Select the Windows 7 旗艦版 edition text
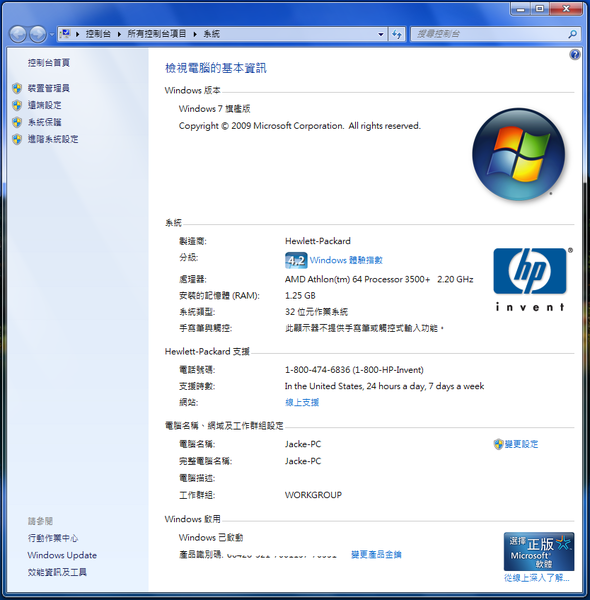This screenshot has height=600, width=590. click(214, 109)
